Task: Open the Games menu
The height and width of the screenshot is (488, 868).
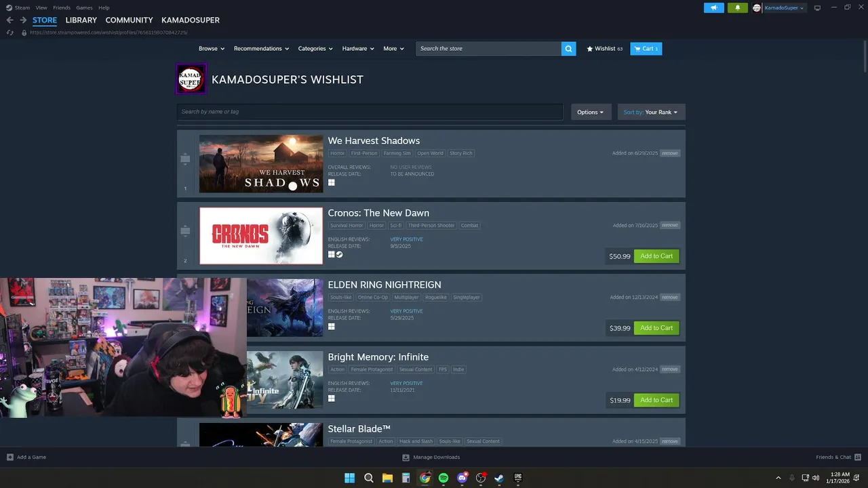Action: point(84,7)
